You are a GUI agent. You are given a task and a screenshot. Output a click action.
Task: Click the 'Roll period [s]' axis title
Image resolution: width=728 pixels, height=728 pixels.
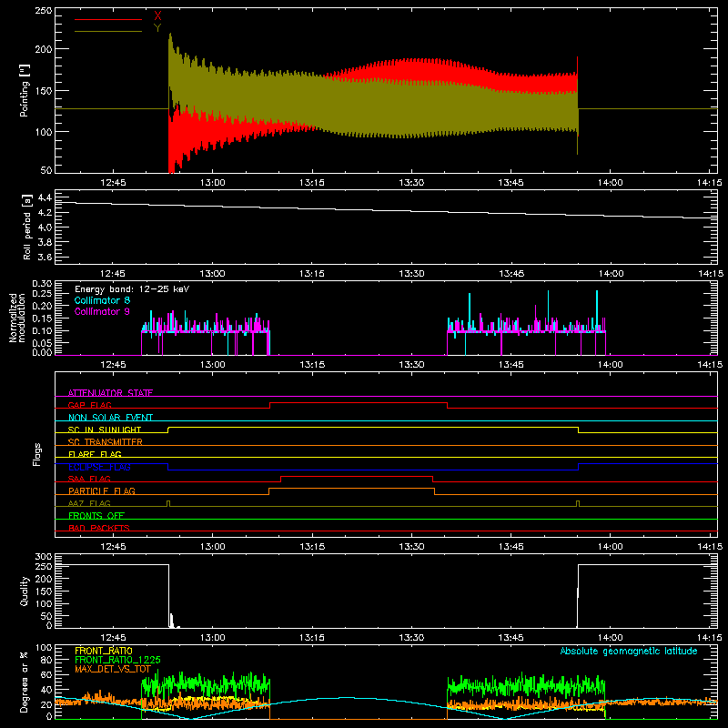coord(27,227)
